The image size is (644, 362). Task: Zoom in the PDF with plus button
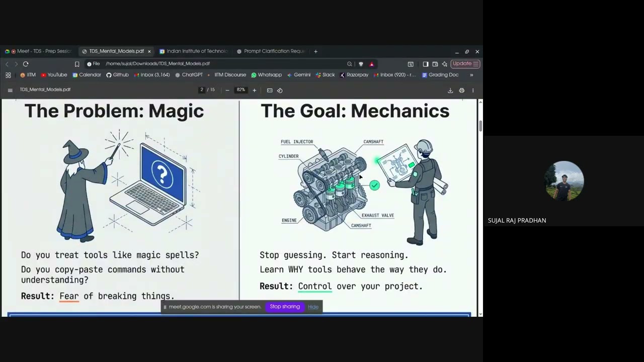tap(254, 90)
